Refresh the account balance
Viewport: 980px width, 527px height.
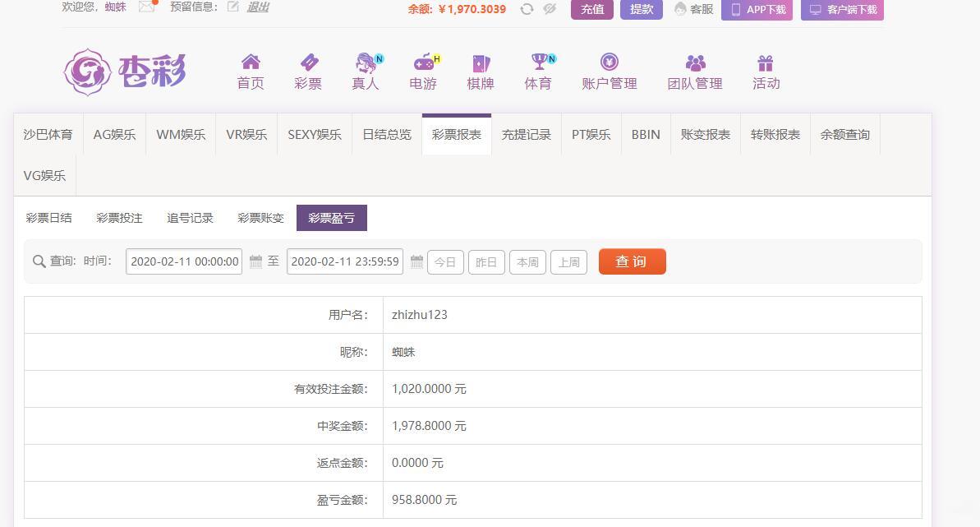(527, 9)
